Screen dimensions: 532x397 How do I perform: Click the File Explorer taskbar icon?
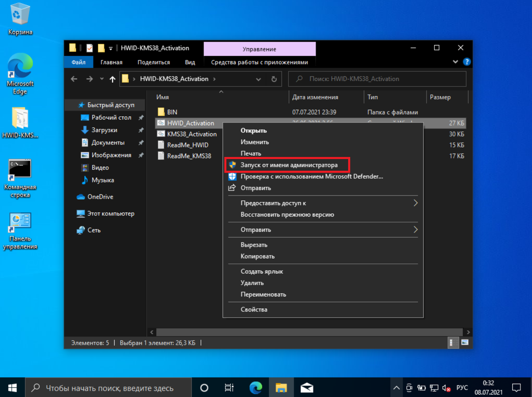click(x=281, y=388)
